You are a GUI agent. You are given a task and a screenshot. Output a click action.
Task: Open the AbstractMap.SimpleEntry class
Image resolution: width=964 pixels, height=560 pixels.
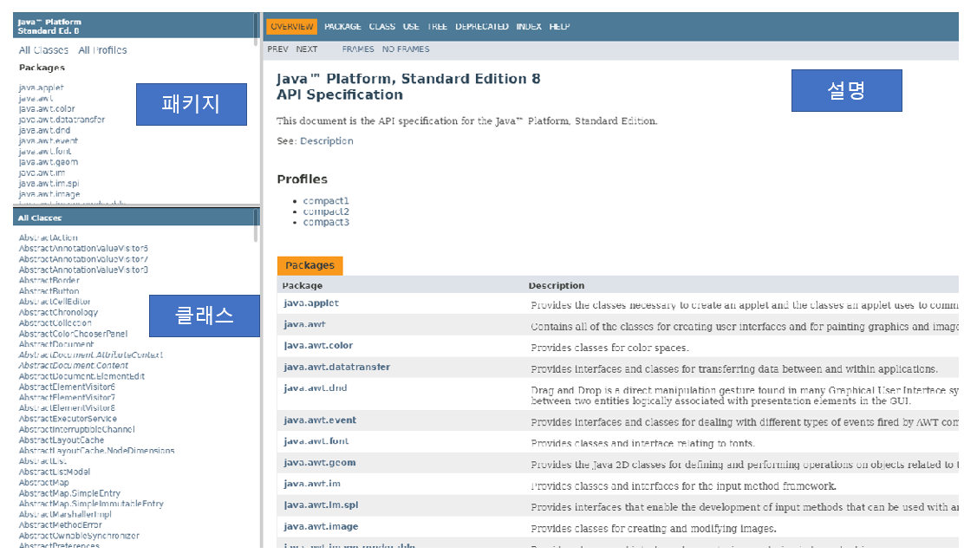coord(69,493)
